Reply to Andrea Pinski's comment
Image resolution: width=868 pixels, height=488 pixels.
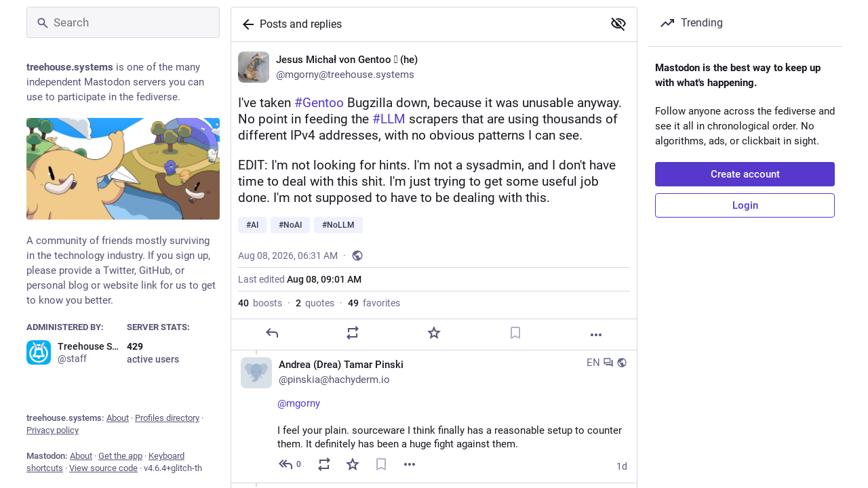coord(289,464)
